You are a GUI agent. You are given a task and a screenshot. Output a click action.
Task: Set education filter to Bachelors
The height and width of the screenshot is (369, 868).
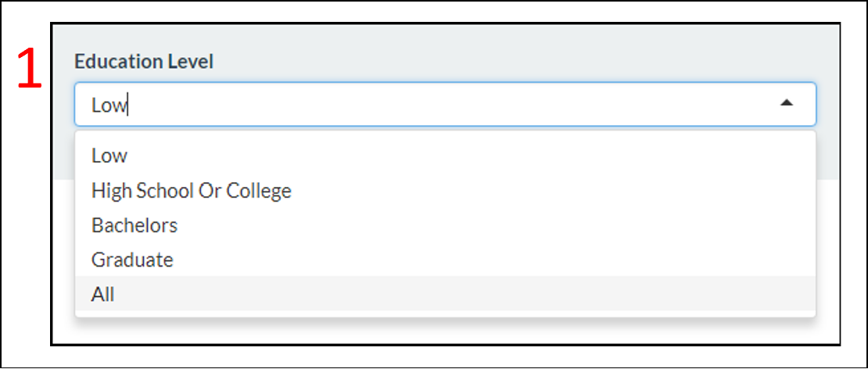135,226
